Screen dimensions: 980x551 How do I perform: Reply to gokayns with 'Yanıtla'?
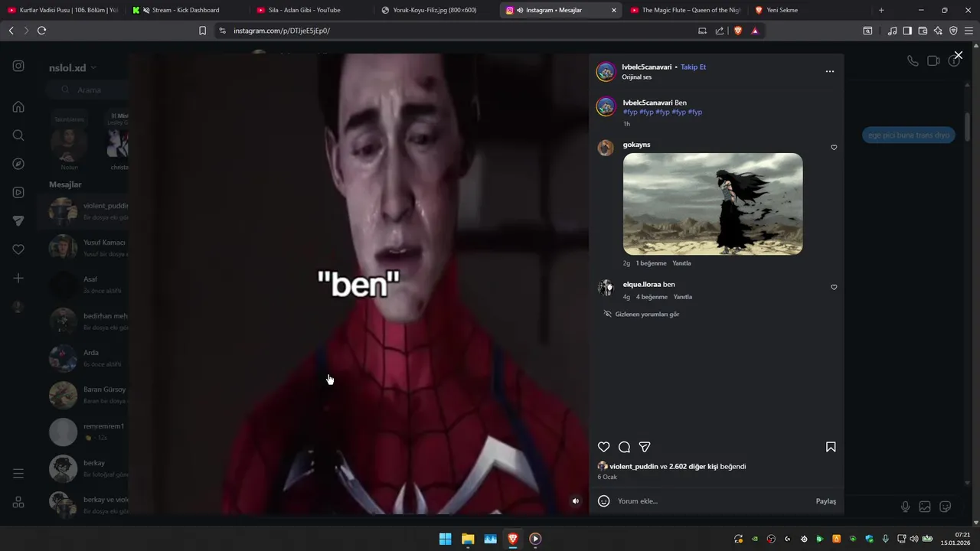point(681,263)
